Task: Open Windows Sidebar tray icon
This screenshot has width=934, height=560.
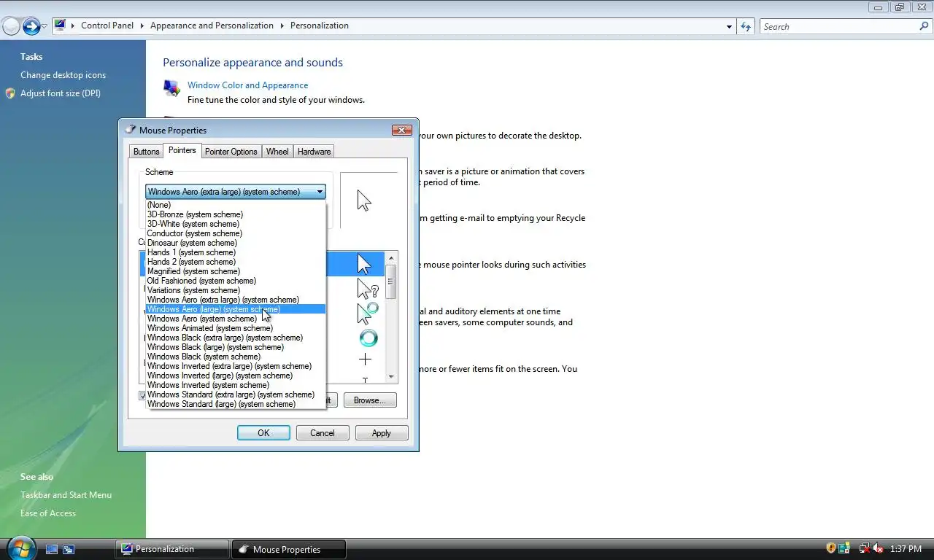Action: pyautogui.click(x=844, y=548)
